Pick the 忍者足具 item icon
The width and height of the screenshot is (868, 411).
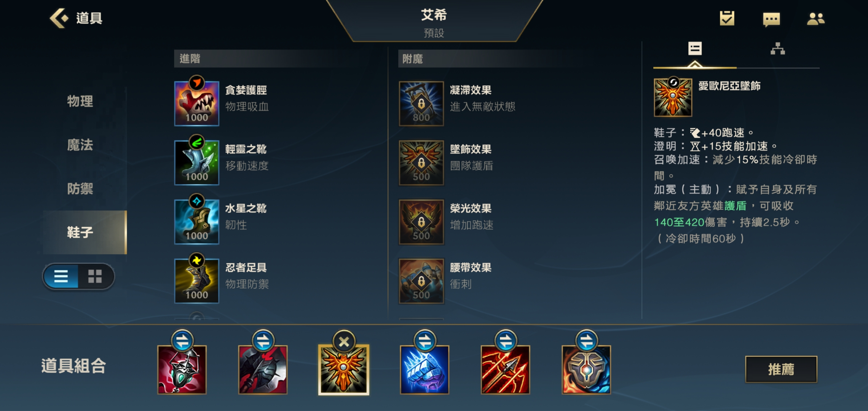pyautogui.click(x=196, y=281)
